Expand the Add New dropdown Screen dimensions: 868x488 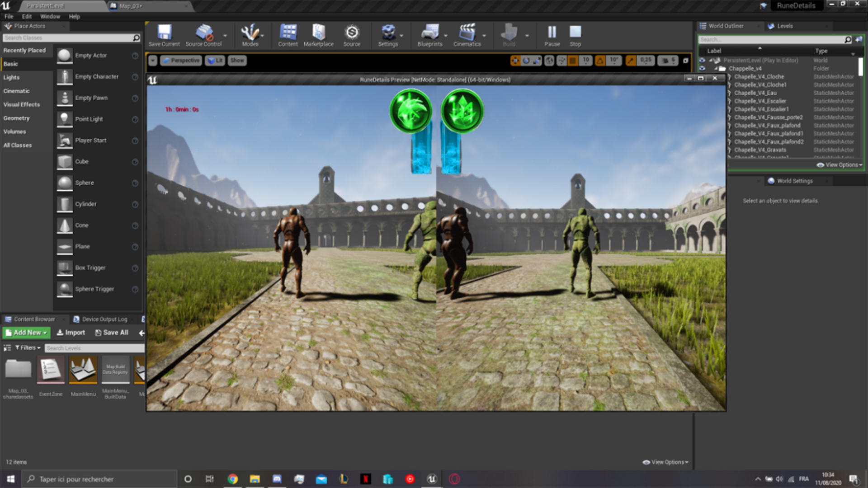click(26, 333)
